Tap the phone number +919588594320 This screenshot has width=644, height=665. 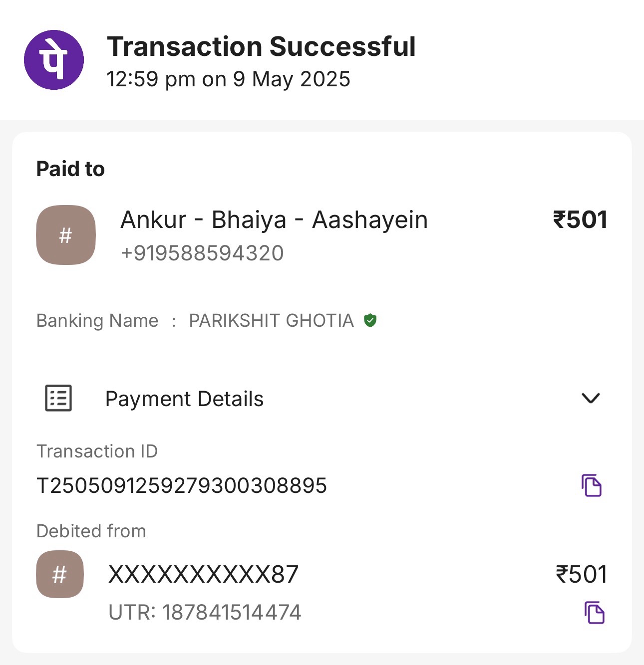(x=202, y=253)
